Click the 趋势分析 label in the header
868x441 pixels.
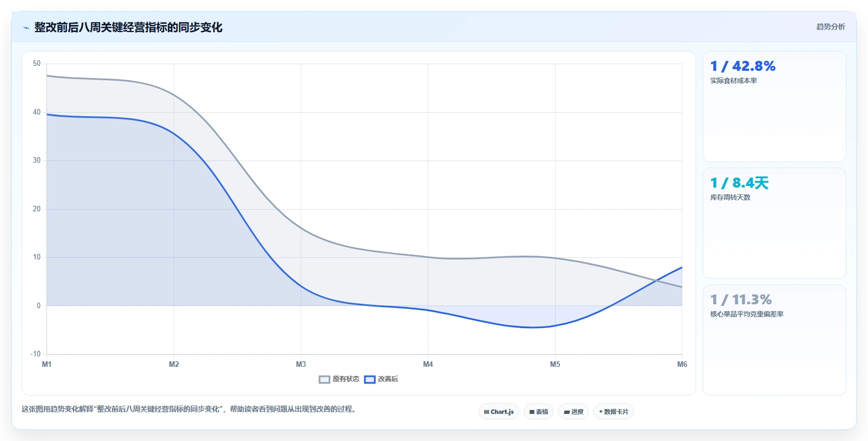pyautogui.click(x=830, y=27)
